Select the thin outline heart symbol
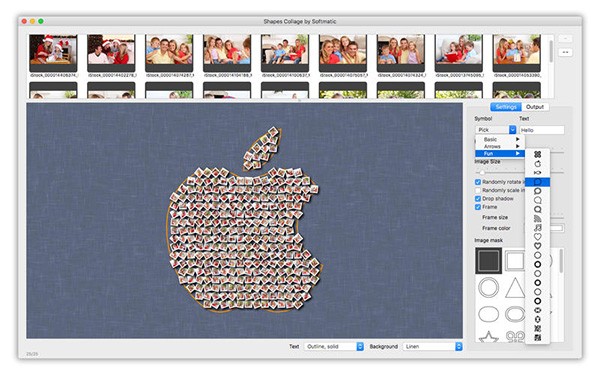Image resolution: width=600 pixels, height=375 pixels. pos(538,237)
